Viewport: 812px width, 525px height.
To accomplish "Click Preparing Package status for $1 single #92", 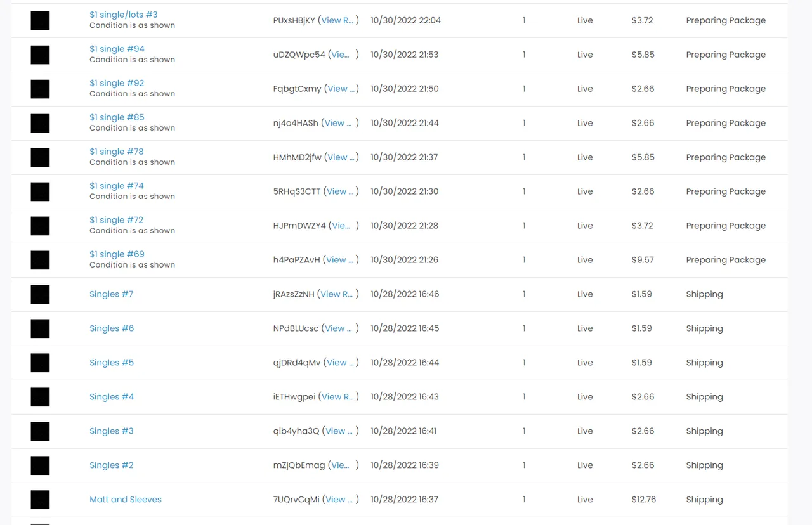I will (726, 89).
